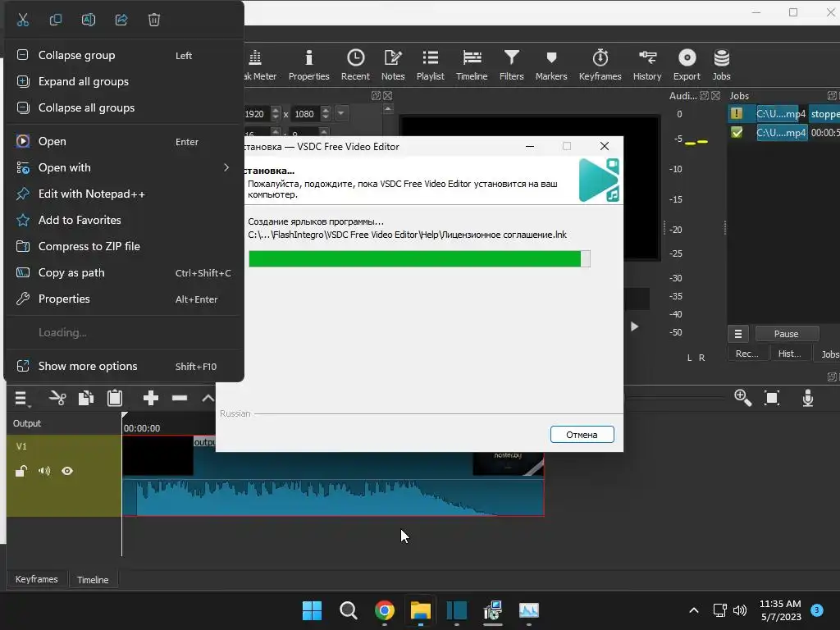
Task: Click the Windows Start button
Action: pos(312,610)
